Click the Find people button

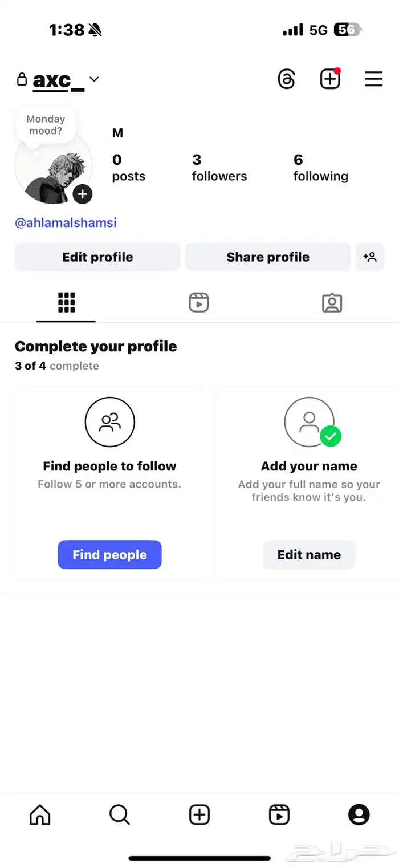(x=109, y=555)
